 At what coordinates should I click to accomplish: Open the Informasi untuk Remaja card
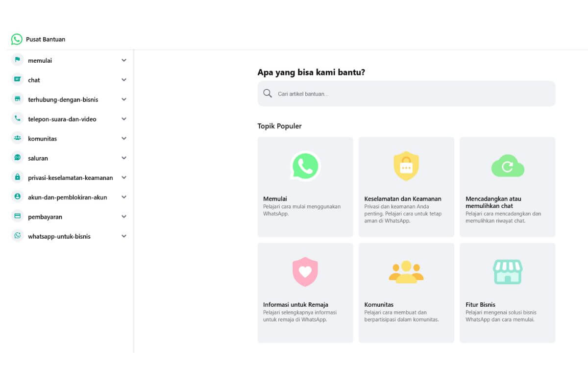pos(305,293)
